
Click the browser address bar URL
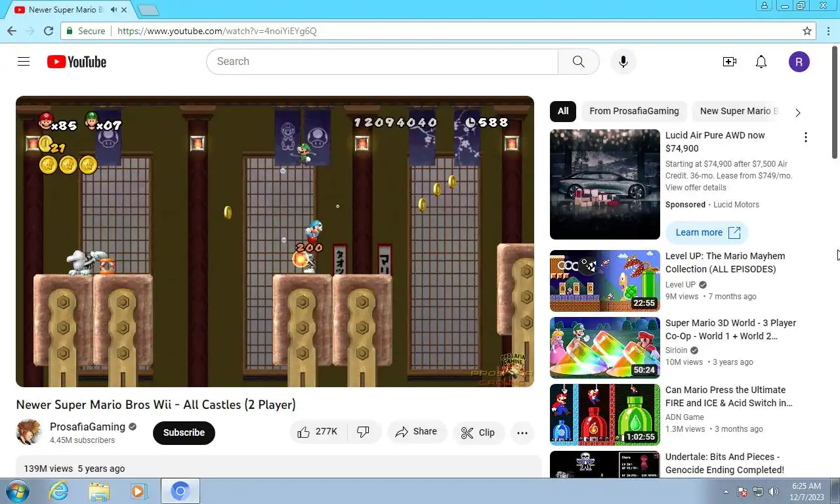click(217, 31)
